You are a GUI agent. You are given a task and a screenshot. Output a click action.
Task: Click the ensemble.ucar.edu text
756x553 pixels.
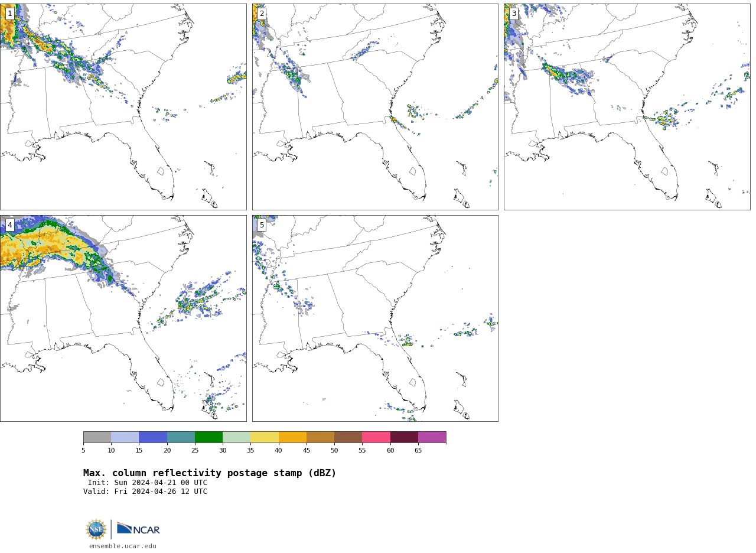(123, 547)
